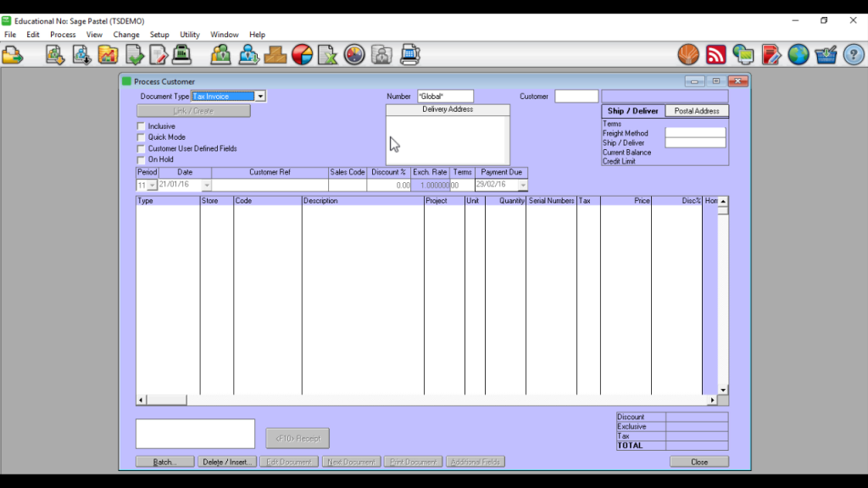The width and height of the screenshot is (868, 488).
Task: Open the Document Type dropdown
Action: click(260, 96)
